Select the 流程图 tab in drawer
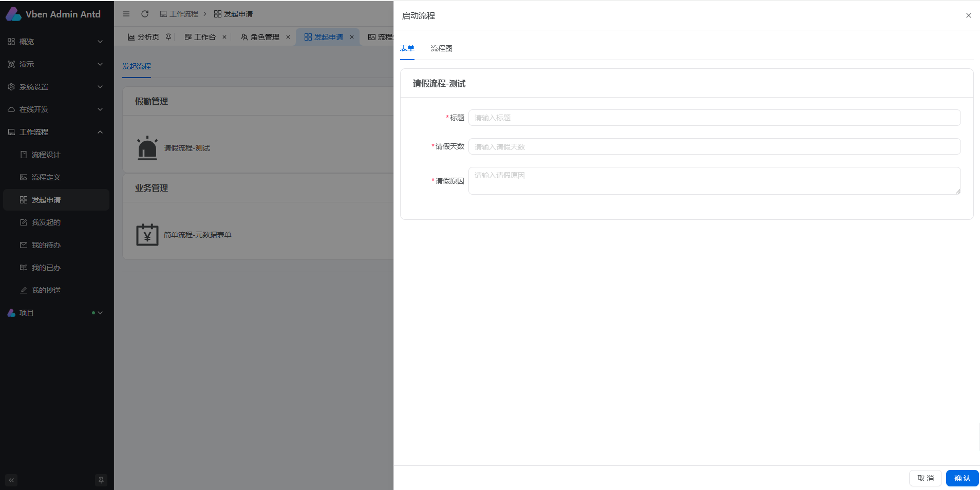Viewport: 980px width, 490px height. pos(442,48)
